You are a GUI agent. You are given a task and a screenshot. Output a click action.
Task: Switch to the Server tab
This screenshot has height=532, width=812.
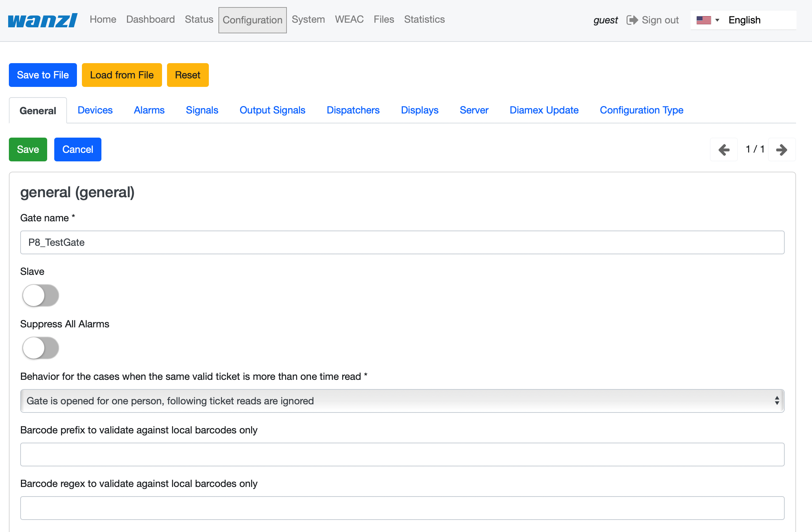(474, 110)
